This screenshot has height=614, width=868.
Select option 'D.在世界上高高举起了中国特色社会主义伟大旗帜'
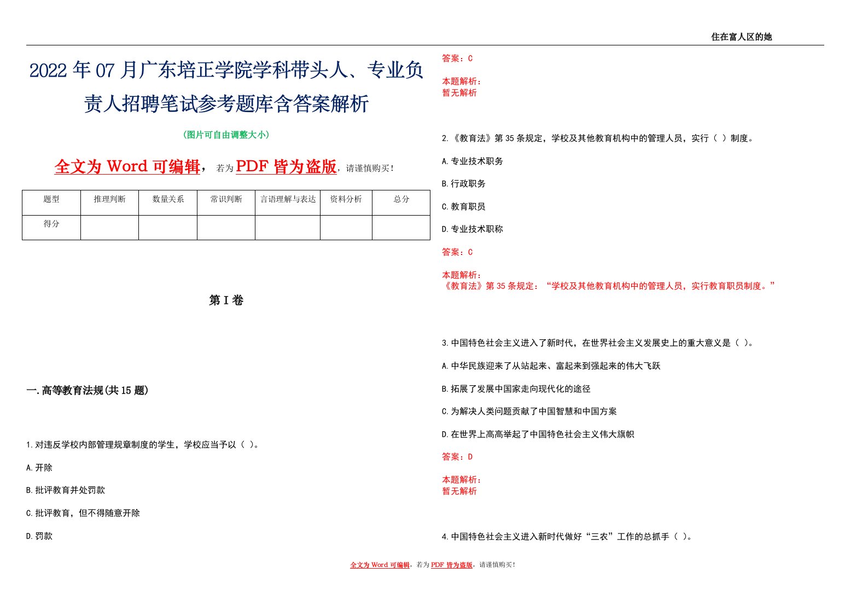tap(538, 435)
